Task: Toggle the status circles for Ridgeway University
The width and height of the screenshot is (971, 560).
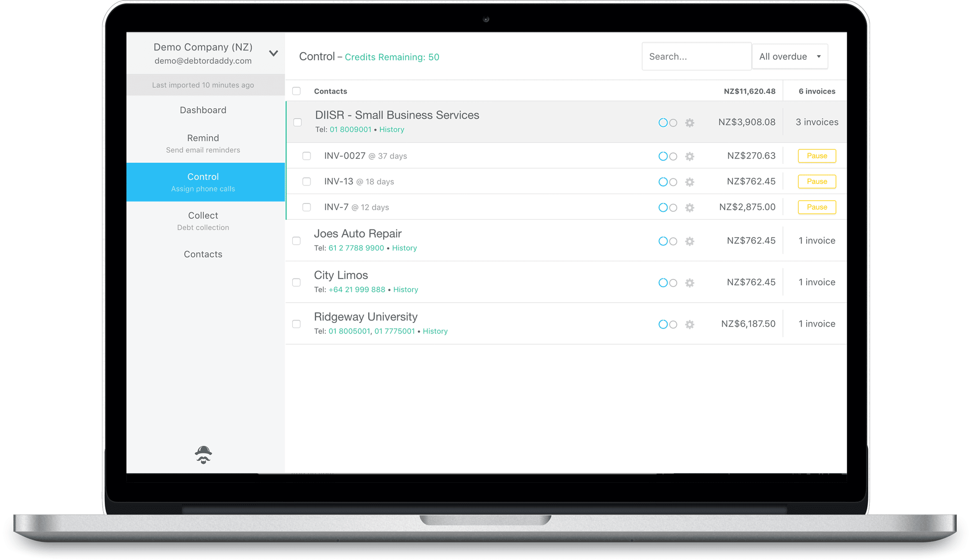Action: pyautogui.click(x=668, y=324)
